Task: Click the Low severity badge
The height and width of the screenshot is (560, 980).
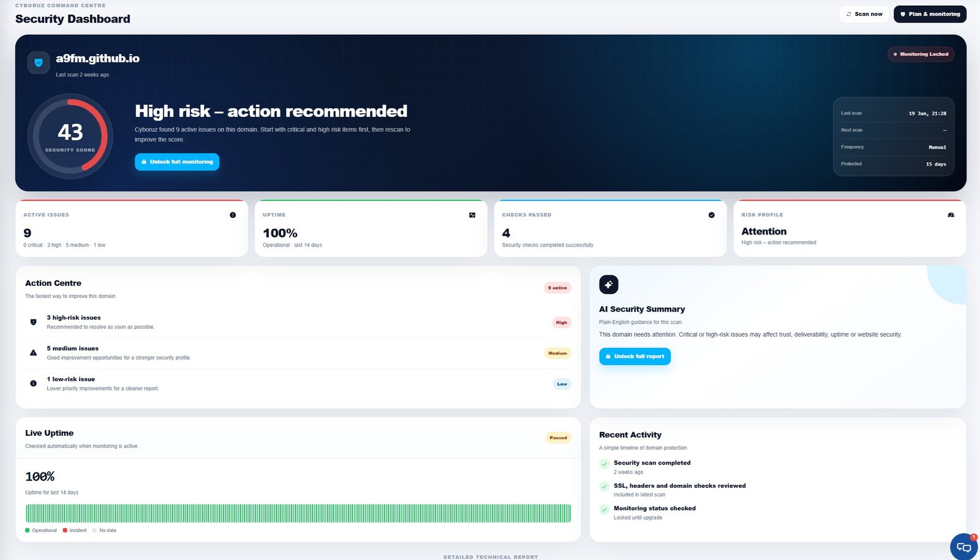Action: (x=562, y=384)
